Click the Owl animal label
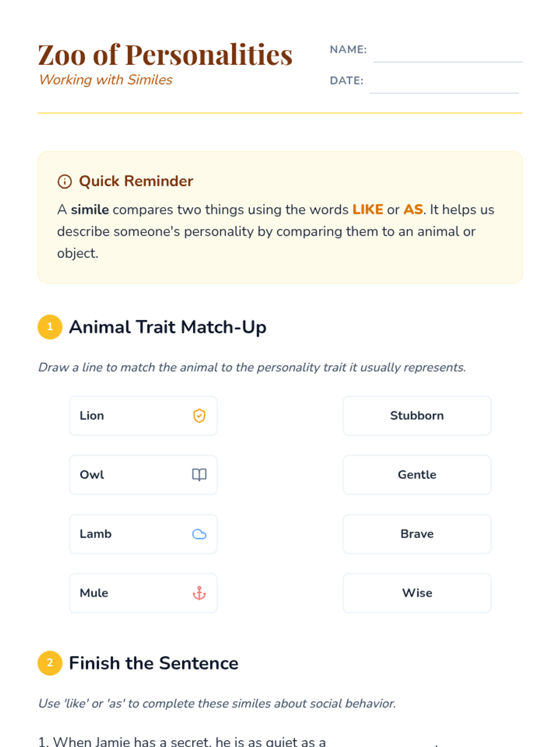560x747 pixels. (x=92, y=475)
